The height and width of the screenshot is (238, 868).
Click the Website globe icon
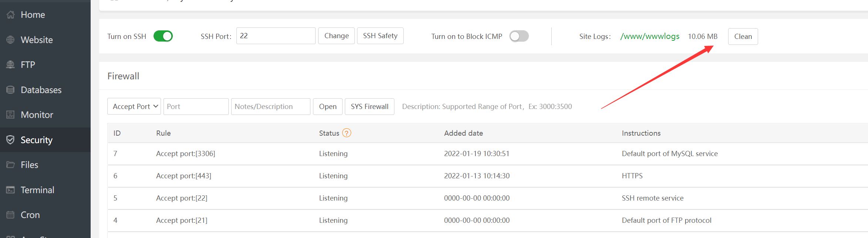tap(11, 40)
